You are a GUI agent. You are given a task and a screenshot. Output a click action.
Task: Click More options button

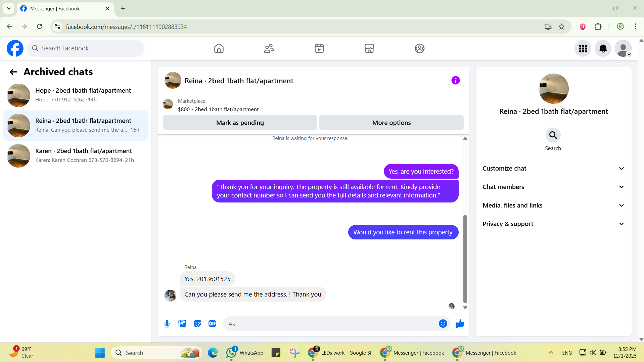click(x=391, y=123)
